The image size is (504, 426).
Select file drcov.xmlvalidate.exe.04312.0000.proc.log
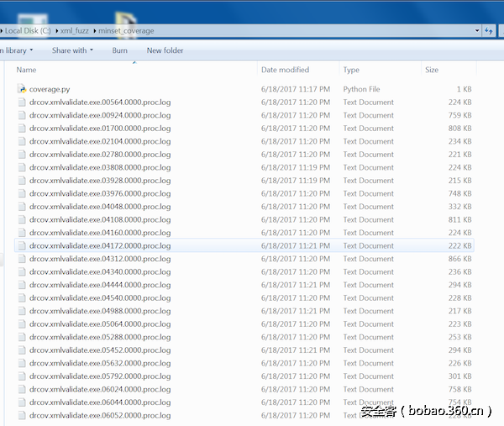100,259
